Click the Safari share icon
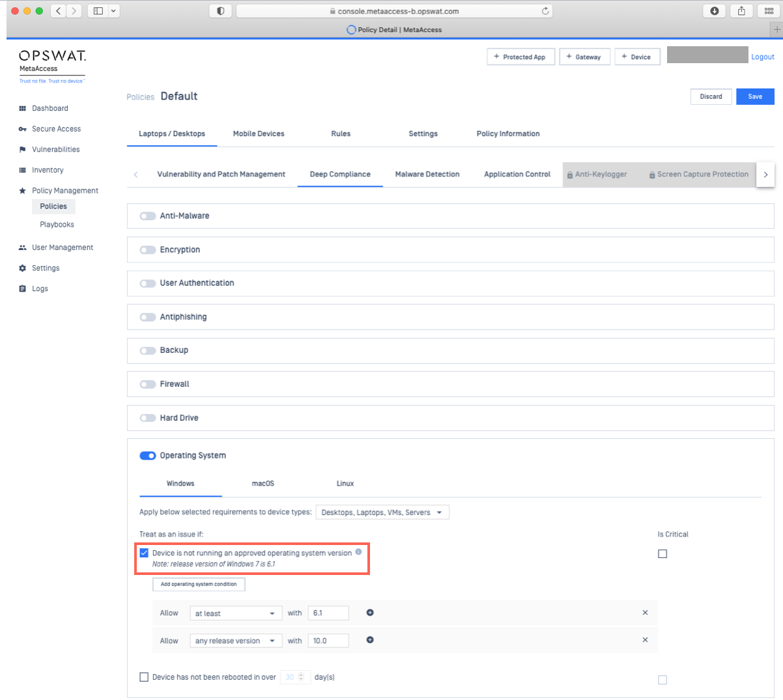This screenshot has height=700, width=783. pyautogui.click(x=741, y=10)
